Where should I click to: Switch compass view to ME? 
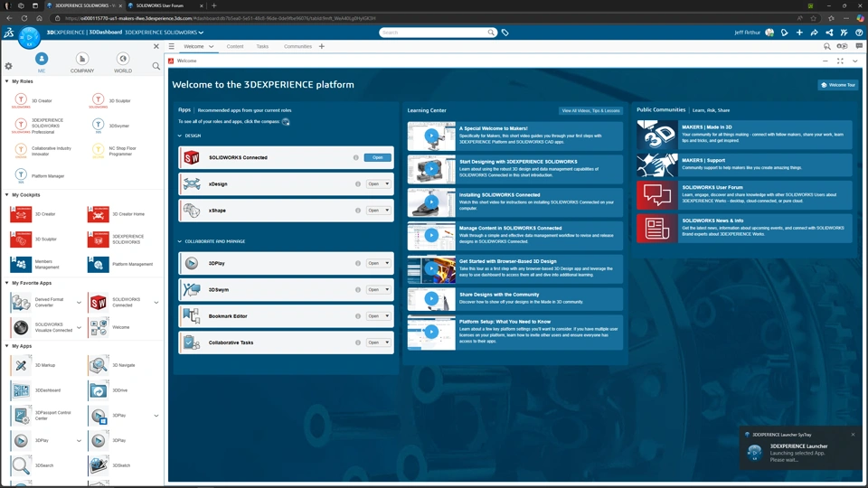coord(42,62)
